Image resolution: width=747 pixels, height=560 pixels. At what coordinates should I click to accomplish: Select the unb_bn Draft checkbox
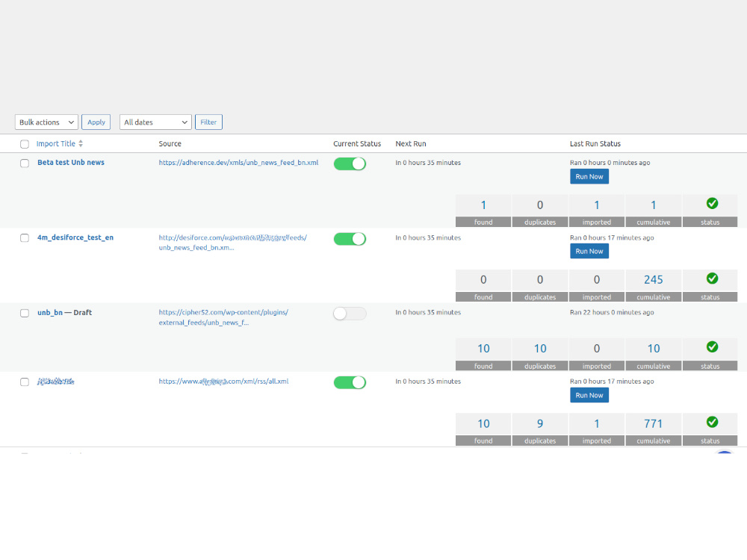pyautogui.click(x=25, y=313)
